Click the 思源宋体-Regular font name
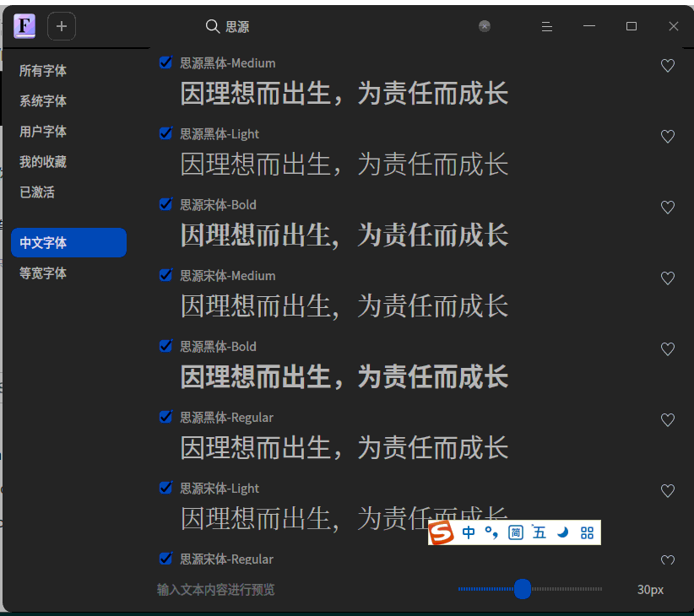This screenshot has height=616, width=694. click(226, 559)
